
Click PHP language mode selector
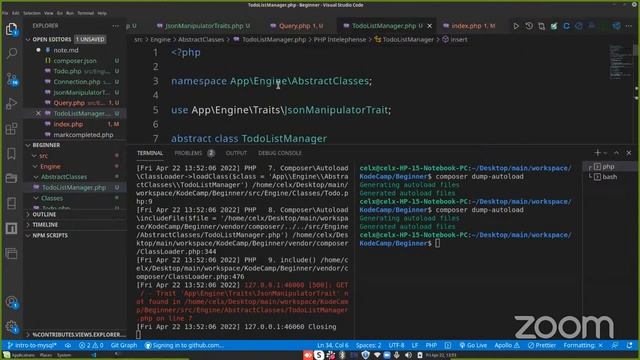(431, 345)
